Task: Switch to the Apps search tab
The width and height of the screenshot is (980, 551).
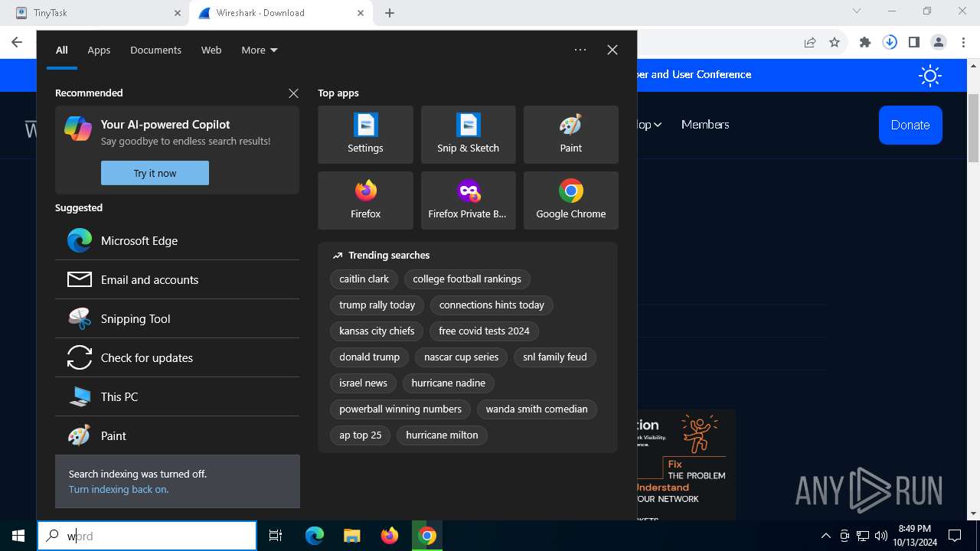Action: [x=99, y=50]
